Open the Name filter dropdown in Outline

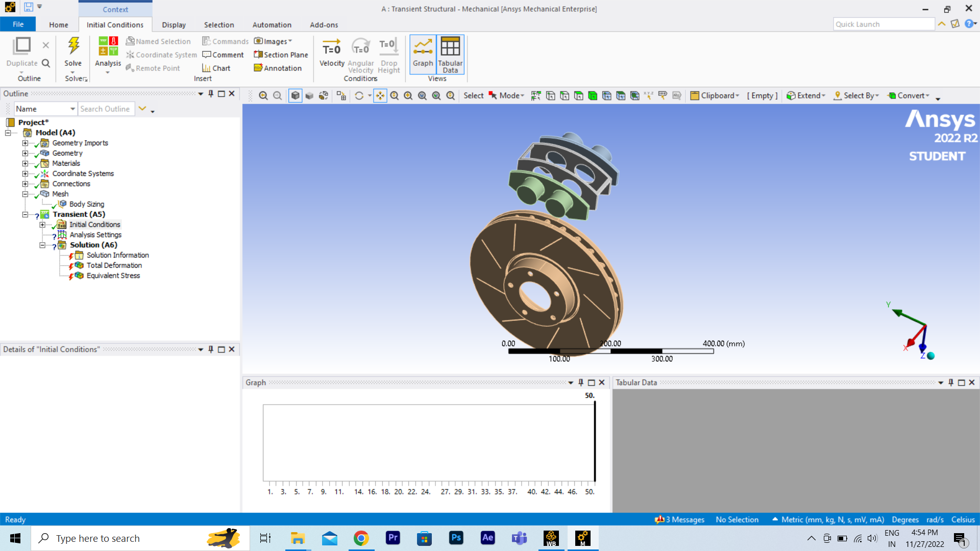72,109
